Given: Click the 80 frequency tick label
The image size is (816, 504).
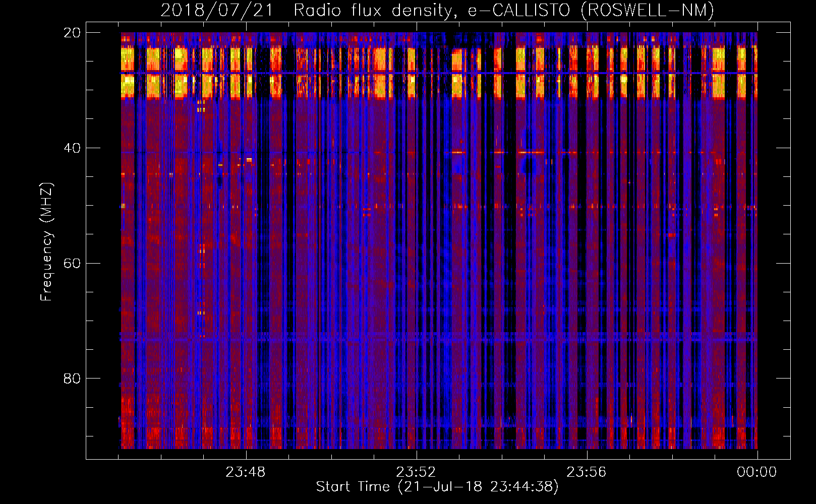Looking at the screenshot, I should click(x=72, y=379).
